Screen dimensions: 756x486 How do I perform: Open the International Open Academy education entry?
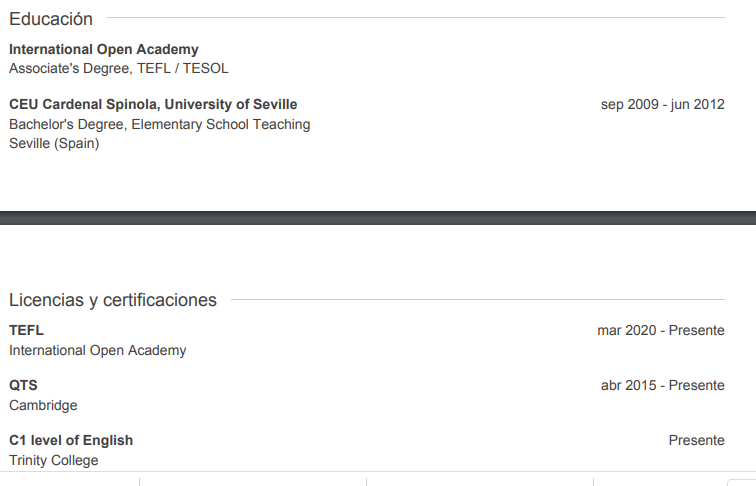click(x=104, y=49)
